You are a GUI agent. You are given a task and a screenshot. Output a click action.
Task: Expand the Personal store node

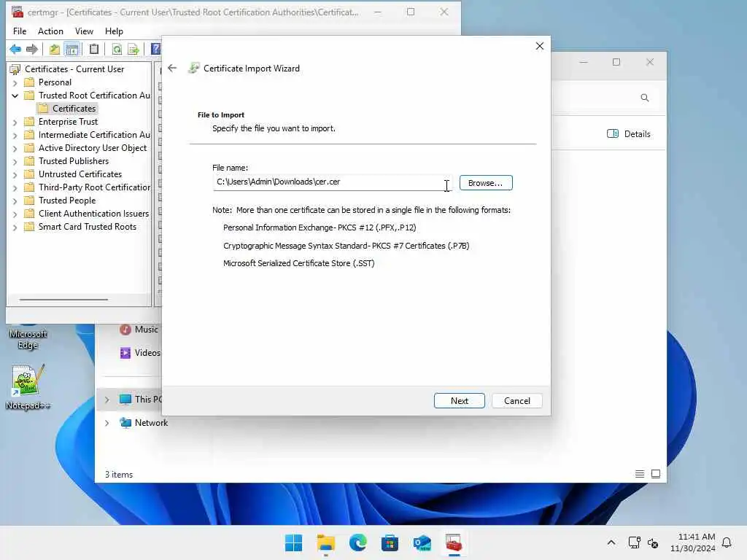tap(15, 83)
